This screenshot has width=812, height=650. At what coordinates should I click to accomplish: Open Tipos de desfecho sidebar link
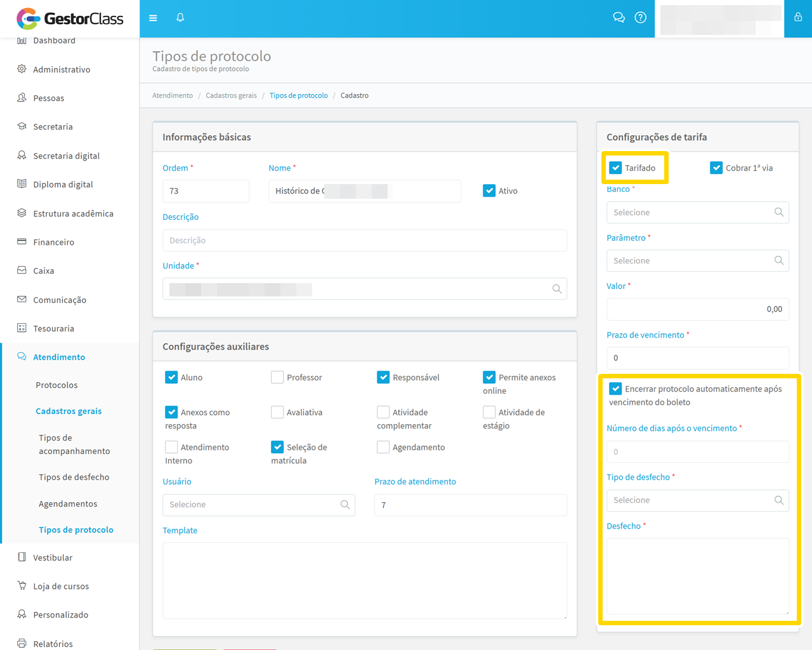click(74, 477)
